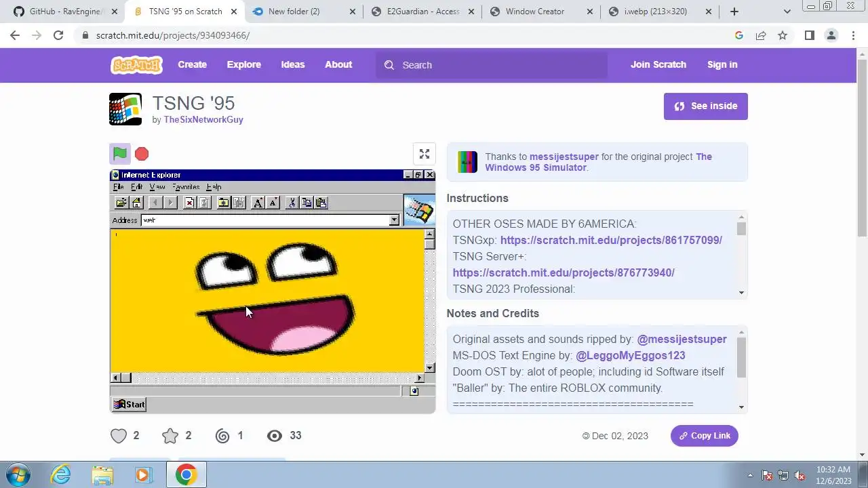Bookmark this page with star icon
Image resolution: width=868 pixels, height=488 pixels.
[x=783, y=35]
